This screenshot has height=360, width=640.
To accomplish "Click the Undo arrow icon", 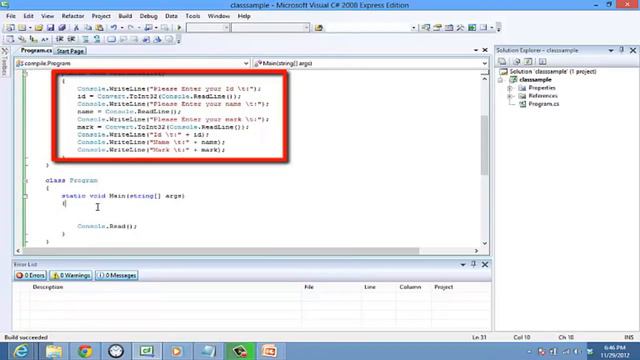I will 113,28.
